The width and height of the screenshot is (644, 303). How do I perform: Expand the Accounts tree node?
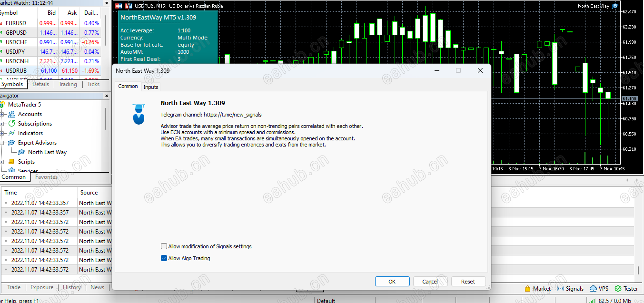[2, 114]
